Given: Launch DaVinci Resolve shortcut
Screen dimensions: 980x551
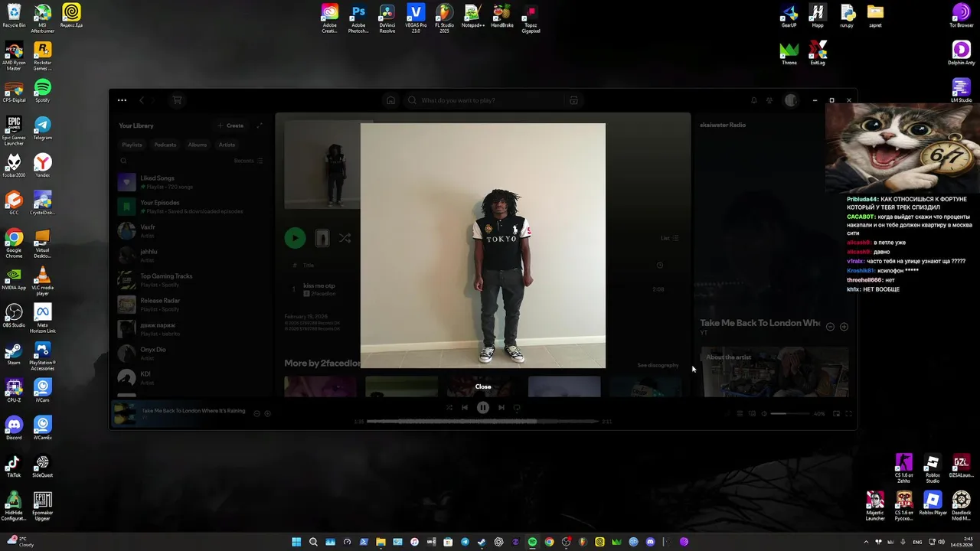Looking at the screenshot, I should coord(387,18).
